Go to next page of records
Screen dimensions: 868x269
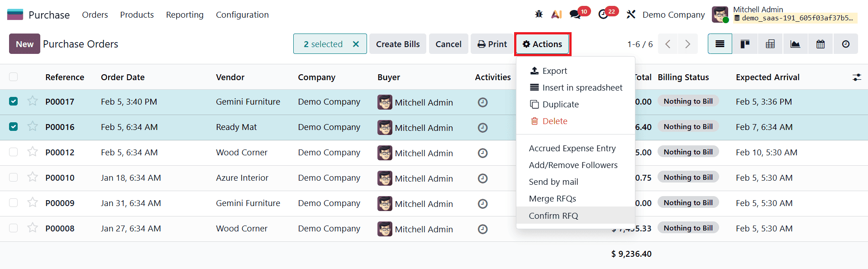(688, 44)
